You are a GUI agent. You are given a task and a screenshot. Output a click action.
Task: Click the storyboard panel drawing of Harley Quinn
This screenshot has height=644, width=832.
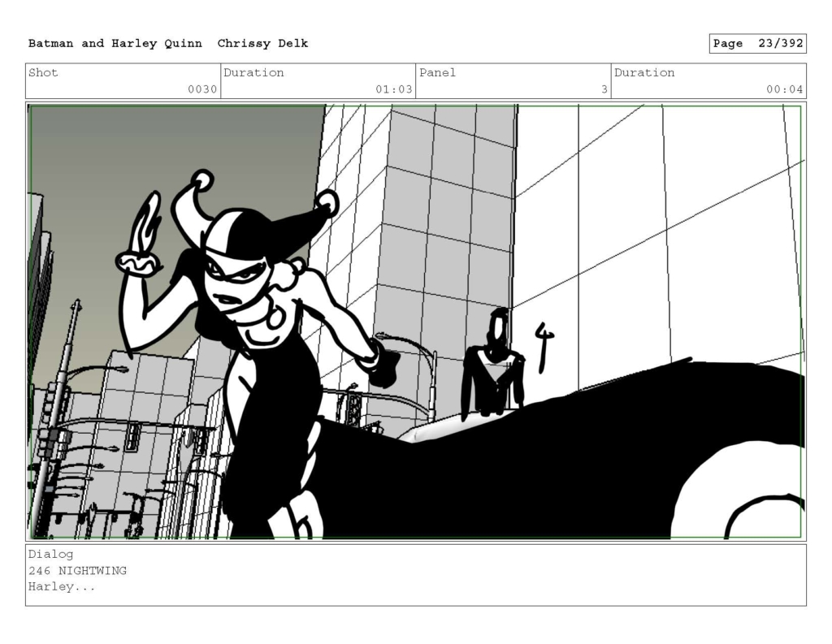tap(416, 322)
